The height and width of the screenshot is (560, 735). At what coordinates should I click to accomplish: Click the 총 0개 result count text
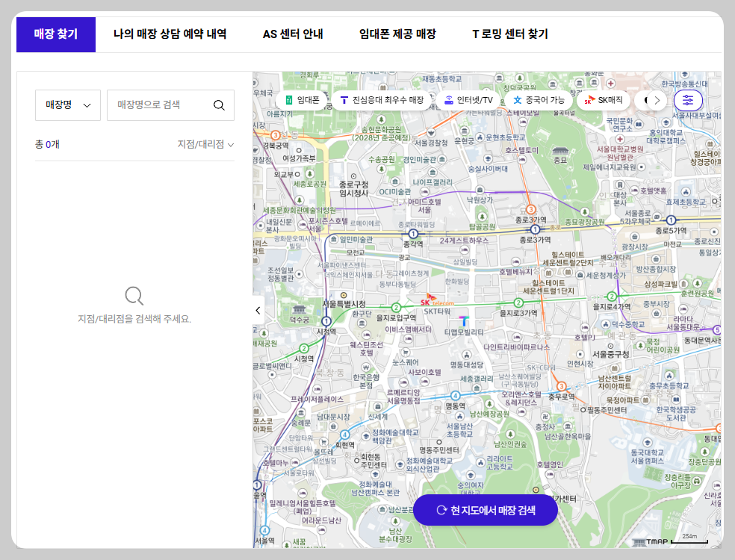click(x=47, y=144)
